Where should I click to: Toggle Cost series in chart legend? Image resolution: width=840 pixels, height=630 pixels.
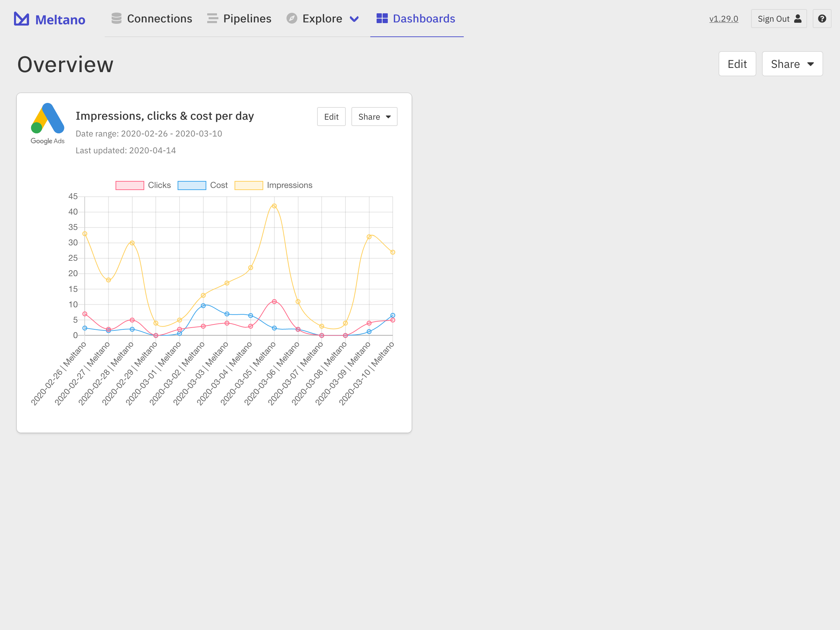tap(219, 185)
